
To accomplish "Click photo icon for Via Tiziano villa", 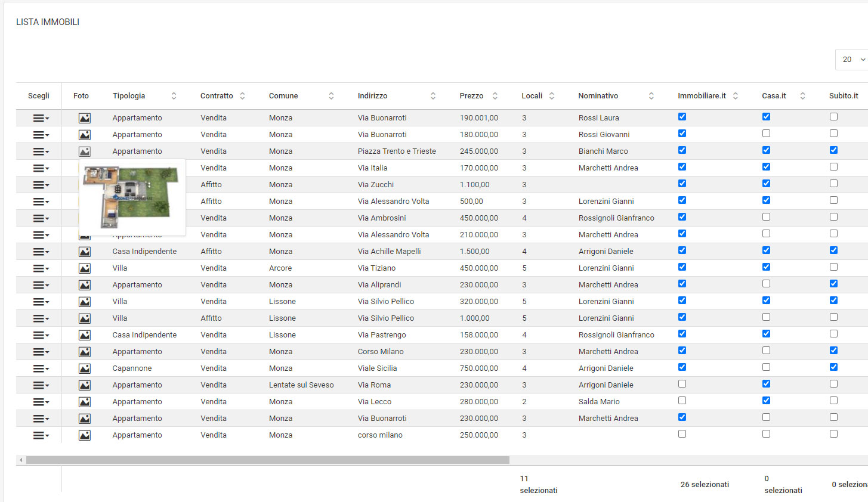I will point(85,268).
